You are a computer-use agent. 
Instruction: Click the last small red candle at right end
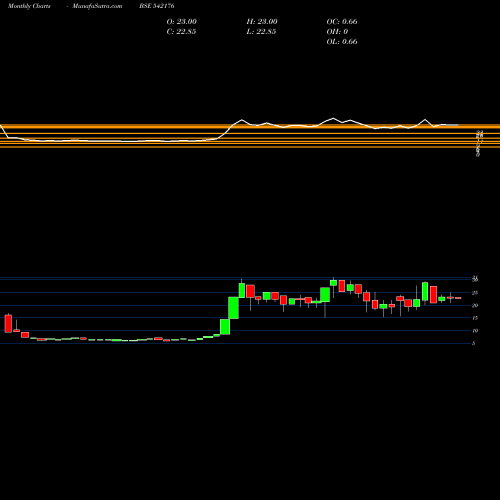pos(458,298)
